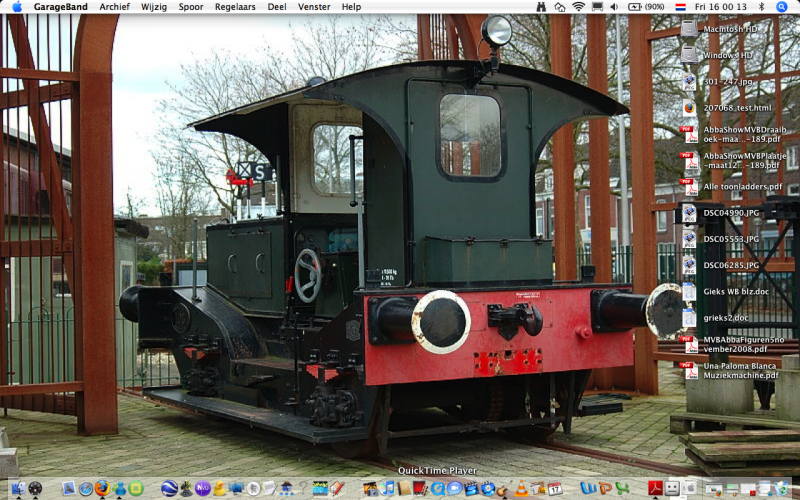Open the Deel menu
The width and height of the screenshot is (800, 500).
point(277,7)
